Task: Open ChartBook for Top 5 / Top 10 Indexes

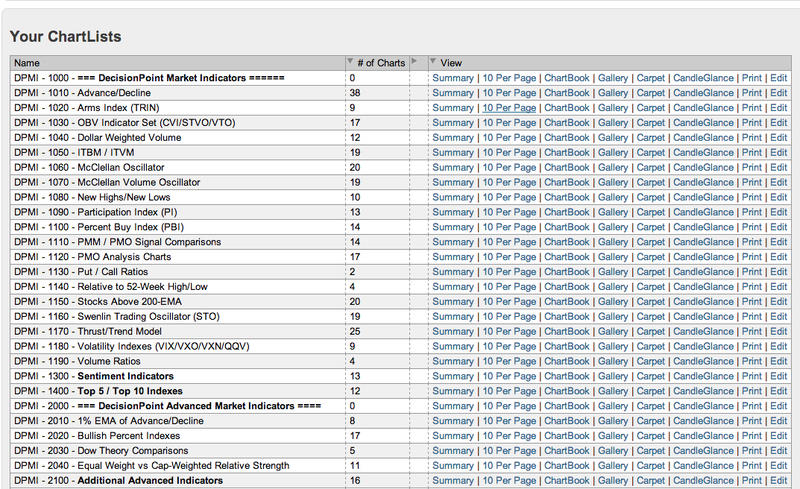Action: tap(567, 391)
